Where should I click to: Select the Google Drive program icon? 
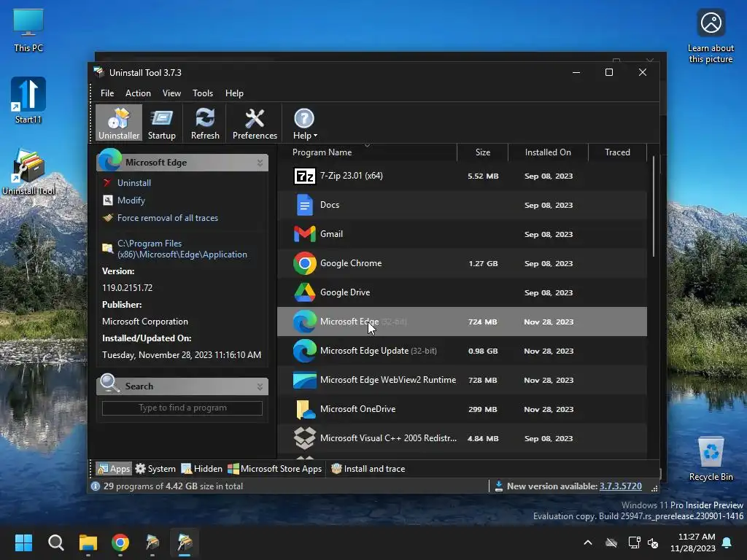tap(304, 292)
